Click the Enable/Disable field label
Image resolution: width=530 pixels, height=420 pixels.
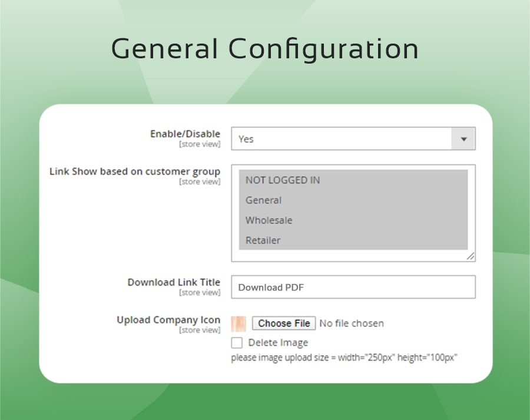(185, 134)
